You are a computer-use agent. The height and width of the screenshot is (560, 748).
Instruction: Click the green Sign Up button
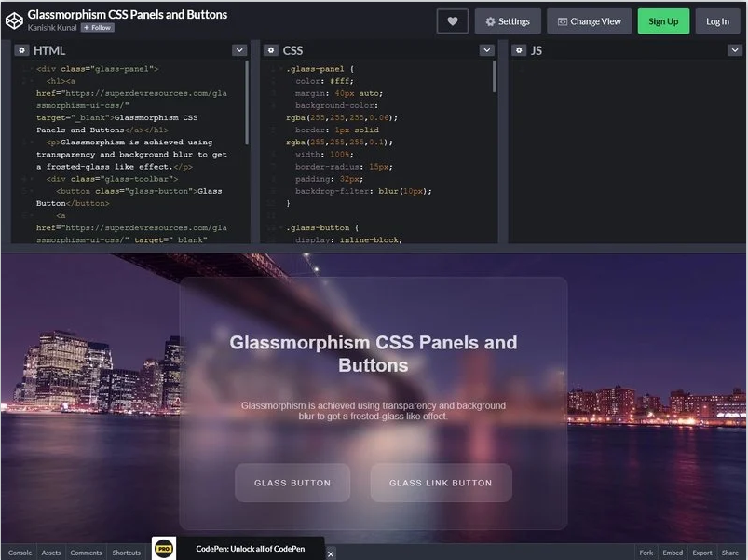pyautogui.click(x=663, y=21)
